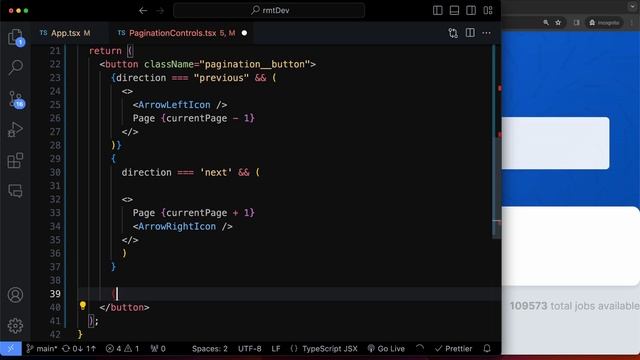Open Source Control view with badge
Screen dimensions: 640x360
(x=16, y=99)
